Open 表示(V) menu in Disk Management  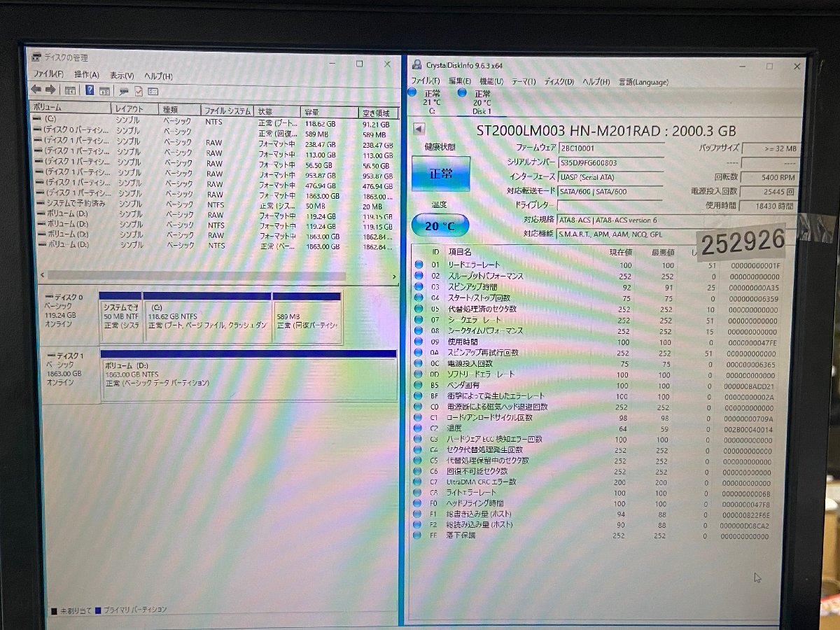[122, 75]
